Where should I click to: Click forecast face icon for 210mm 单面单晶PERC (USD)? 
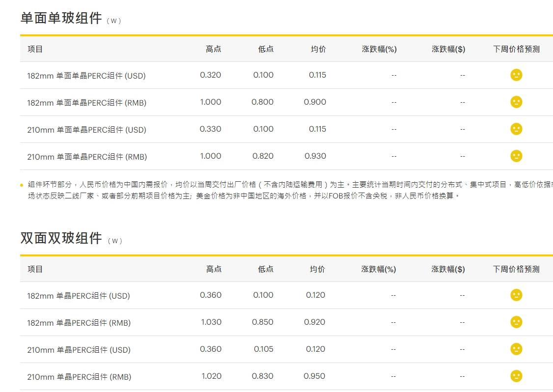point(516,129)
